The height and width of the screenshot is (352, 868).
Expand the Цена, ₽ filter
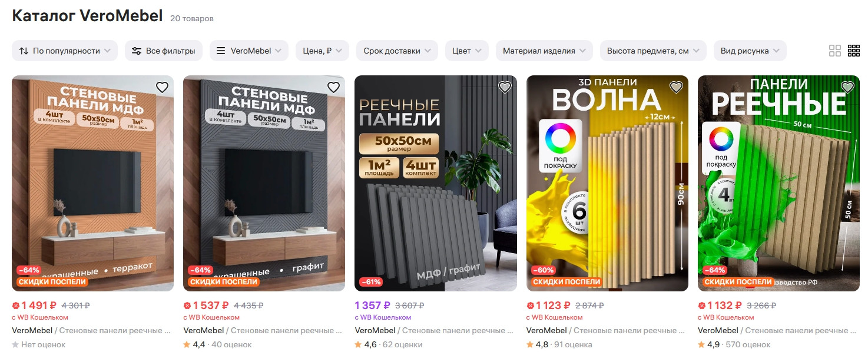(x=322, y=51)
